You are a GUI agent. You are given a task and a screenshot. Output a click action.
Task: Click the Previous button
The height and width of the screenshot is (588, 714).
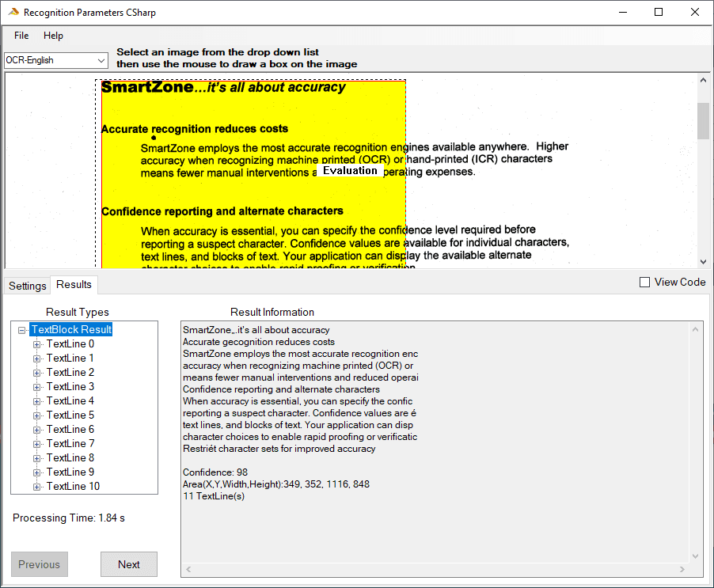tap(39, 564)
